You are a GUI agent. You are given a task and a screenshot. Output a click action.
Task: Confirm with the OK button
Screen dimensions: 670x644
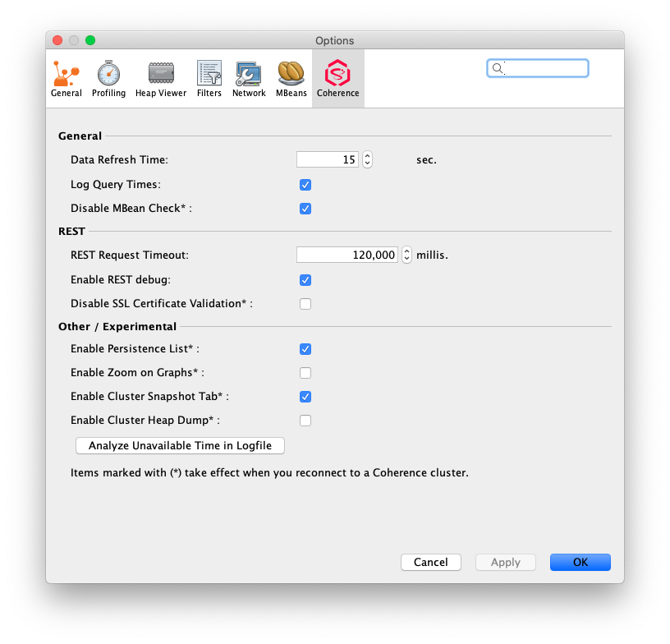click(581, 562)
